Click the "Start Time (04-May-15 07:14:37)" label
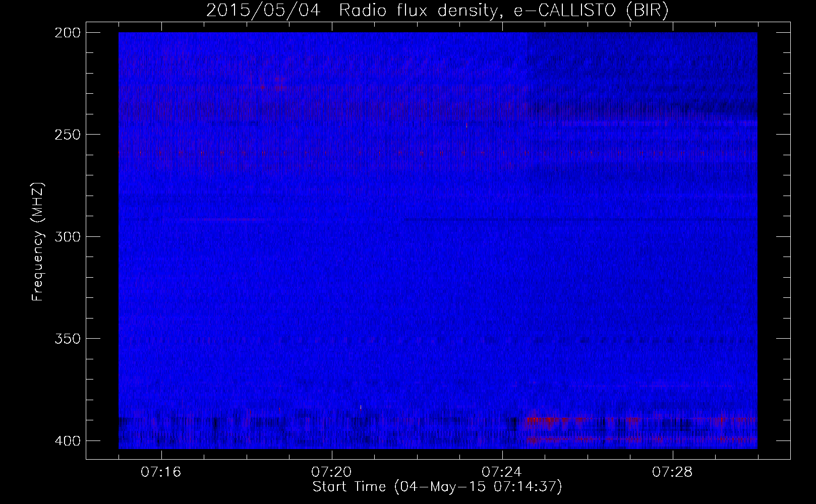Screen dimensions: 816x504 click(x=437, y=487)
